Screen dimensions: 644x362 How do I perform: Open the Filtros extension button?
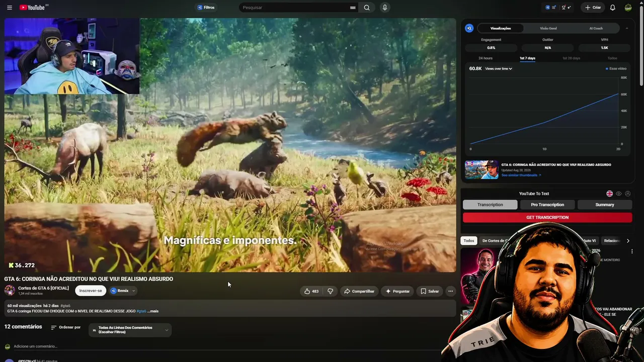point(206,8)
